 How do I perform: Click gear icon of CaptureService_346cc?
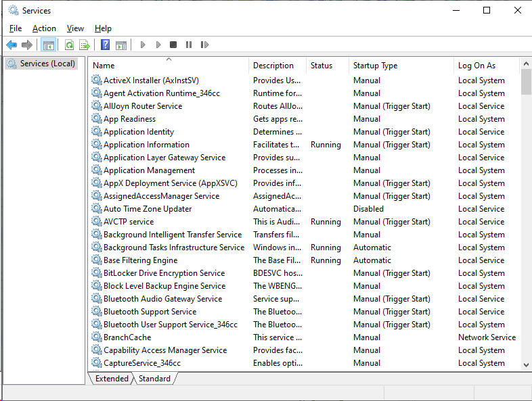click(97, 363)
